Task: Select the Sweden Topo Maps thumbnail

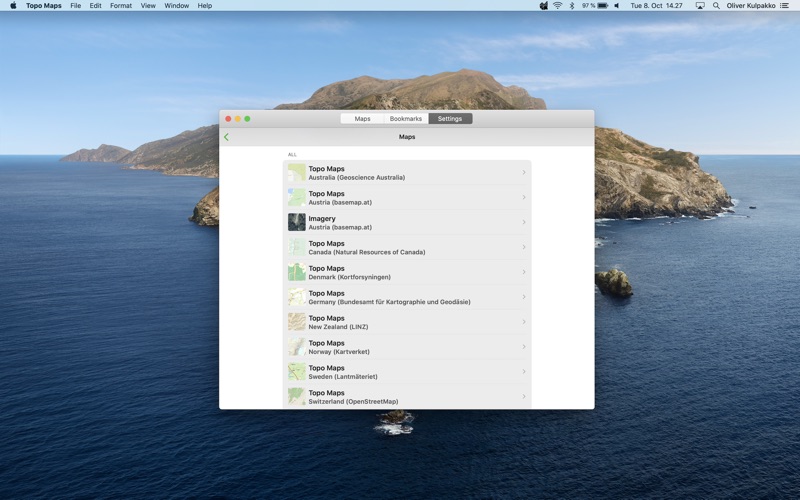Action: tap(296, 372)
